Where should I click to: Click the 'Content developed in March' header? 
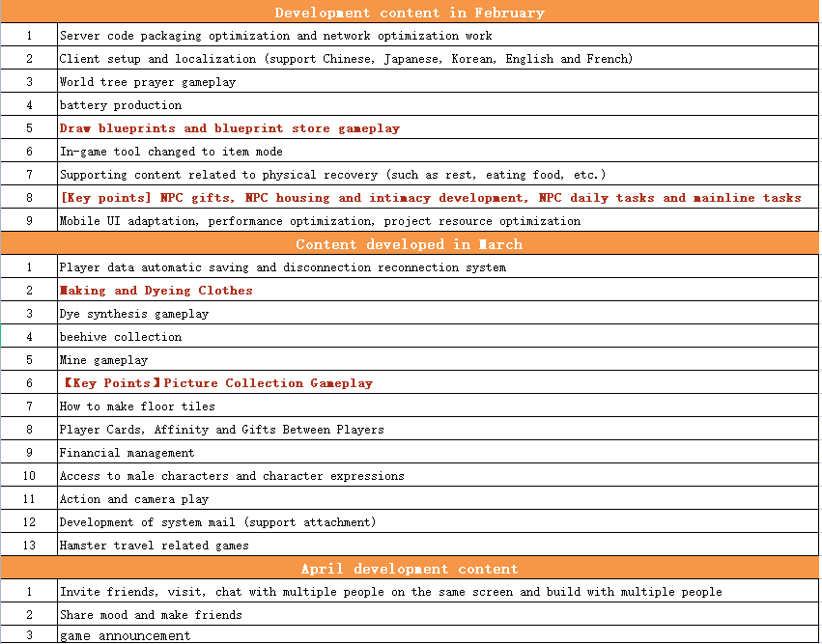pos(410,244)
